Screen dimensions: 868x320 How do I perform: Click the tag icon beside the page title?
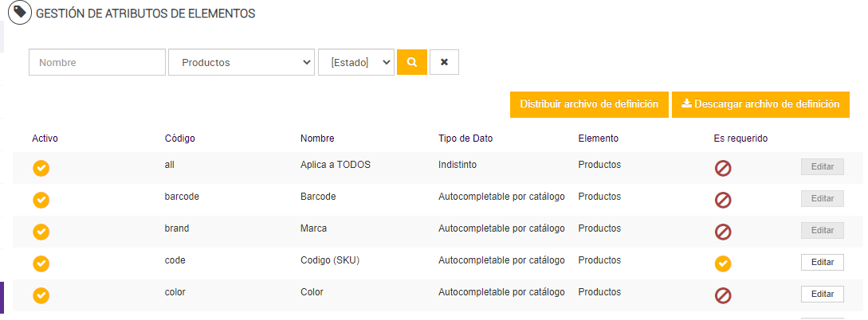[x=20, y=14]
